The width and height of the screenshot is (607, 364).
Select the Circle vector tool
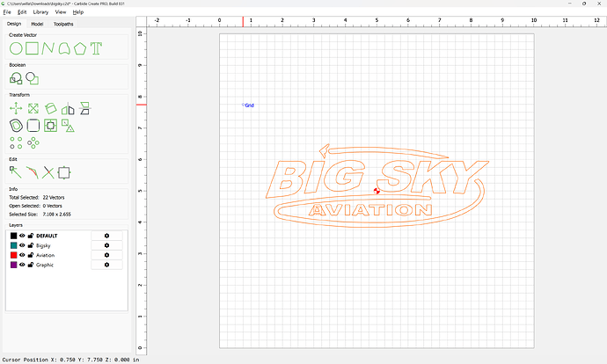[16, 48]
